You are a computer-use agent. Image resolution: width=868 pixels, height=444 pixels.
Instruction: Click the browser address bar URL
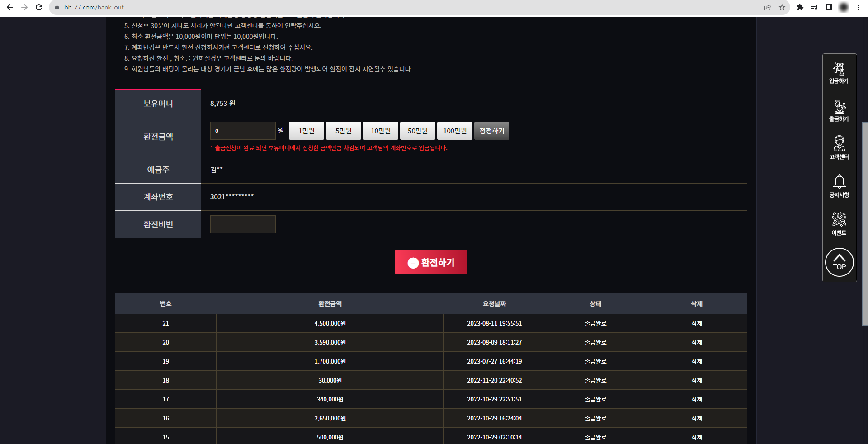click(x=94, y=7)
